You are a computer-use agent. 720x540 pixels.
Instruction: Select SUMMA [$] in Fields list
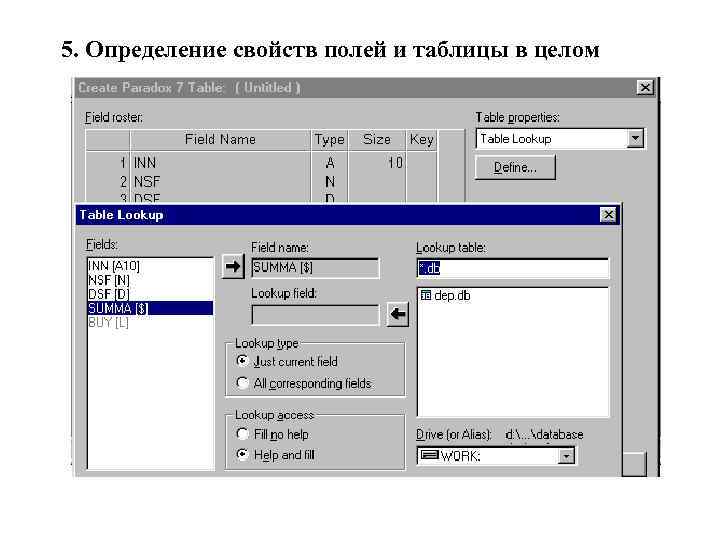pyautogui.click(x=150, y=308)
